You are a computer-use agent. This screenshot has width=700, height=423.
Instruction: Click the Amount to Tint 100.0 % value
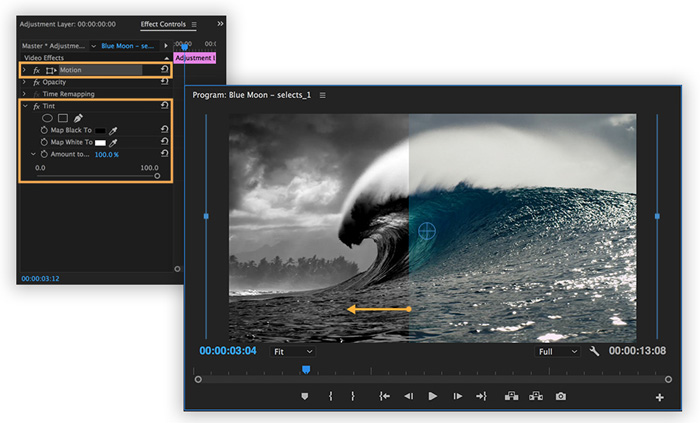pyautogui.click(x=107, y=154)
